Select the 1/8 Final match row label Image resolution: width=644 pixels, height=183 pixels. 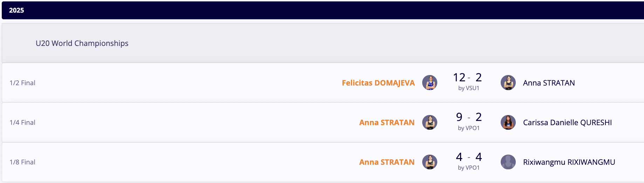[x=22, y=162]
